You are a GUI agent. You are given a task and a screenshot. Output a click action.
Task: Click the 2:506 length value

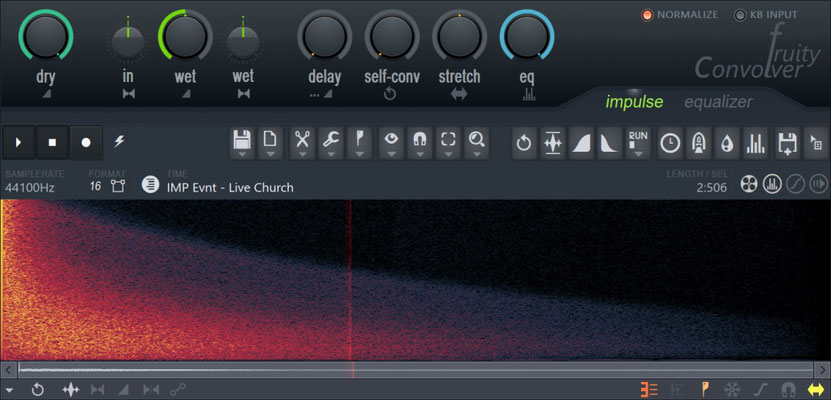711,188
